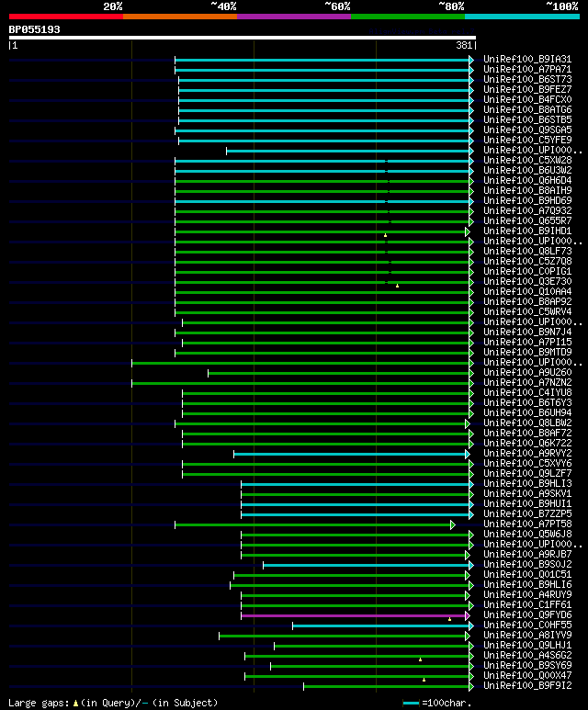Image resolution: width=588 pixels, height=710 pixels.
Task: Select the UniRef100_B9N7J4 label
Action: click(527, 332)
